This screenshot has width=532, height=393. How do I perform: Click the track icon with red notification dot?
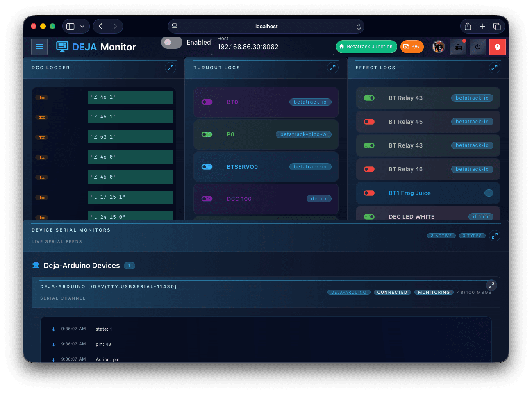[x=458, y=46]
